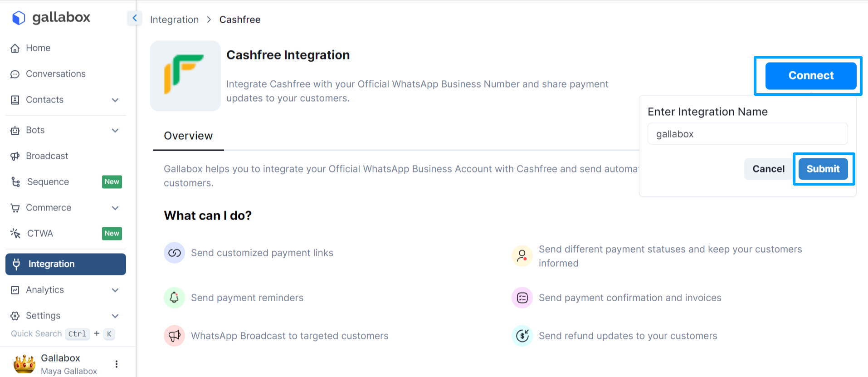Click the 'gallabox' brand name text
Viewport: 868px width, 377px height.
[x=61, y=17]
